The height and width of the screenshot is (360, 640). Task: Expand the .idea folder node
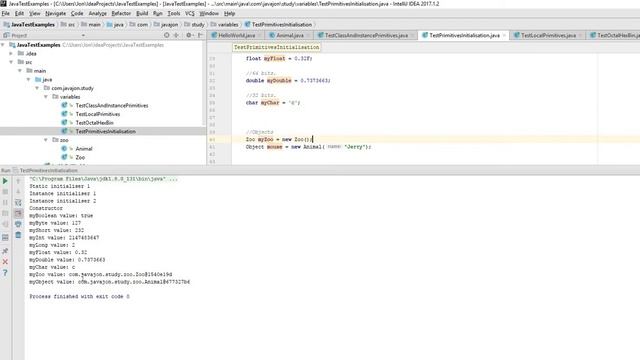(x=11, y=53)
